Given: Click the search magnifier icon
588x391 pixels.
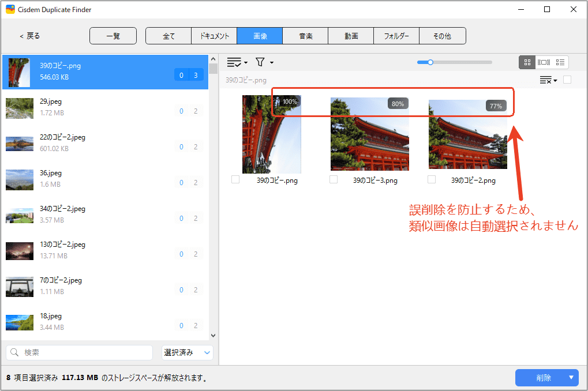Looking at the screenshot, I should 14,352.
